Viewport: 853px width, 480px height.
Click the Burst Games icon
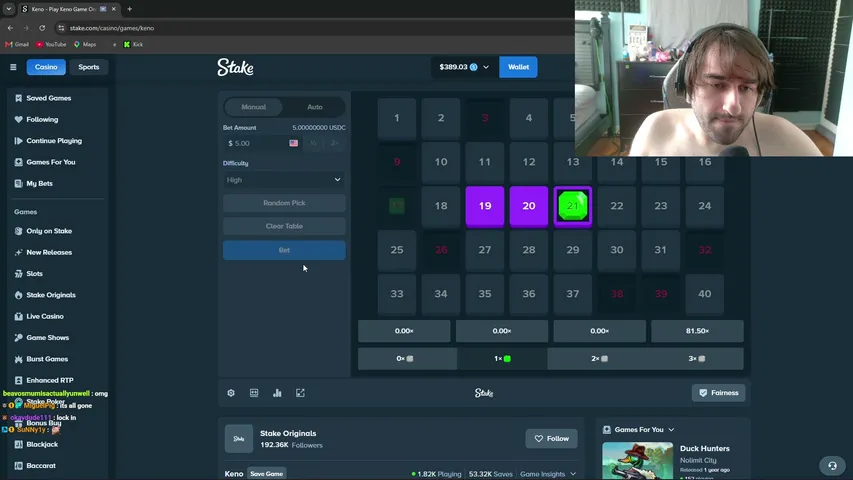[x=18, y=359]
